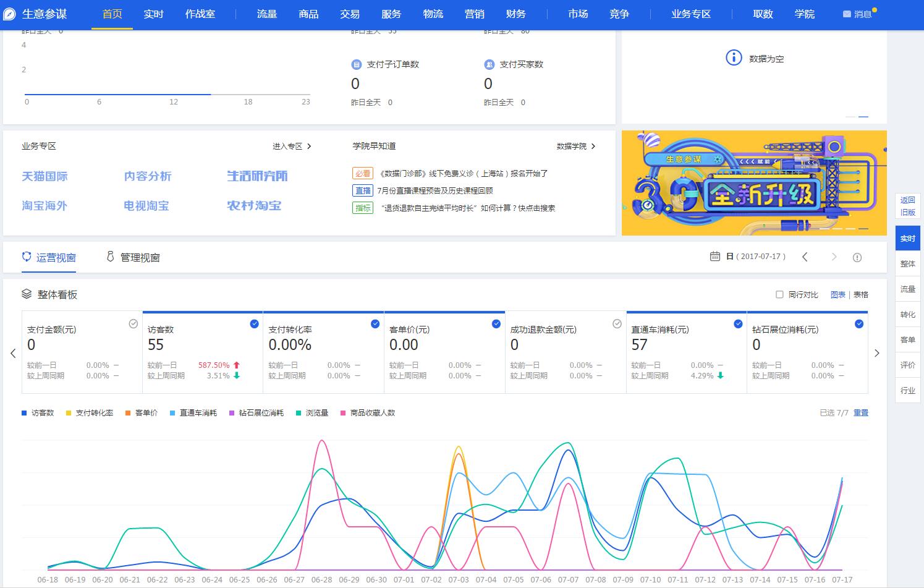Click the 重置 link to reset metrics

coord(860,412)
